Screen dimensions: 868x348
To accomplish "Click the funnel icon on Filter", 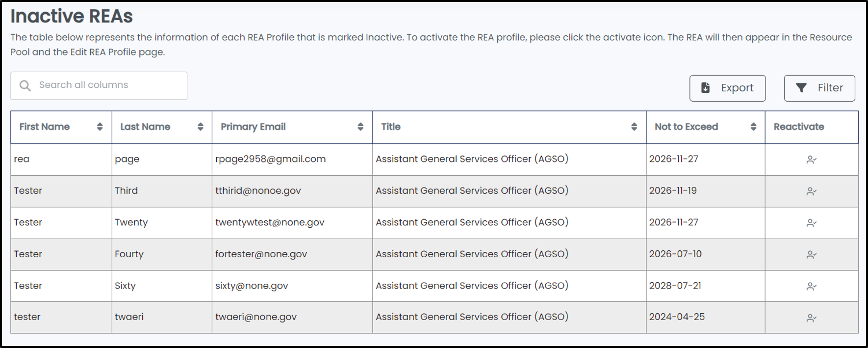I will (x=801, y=88).
